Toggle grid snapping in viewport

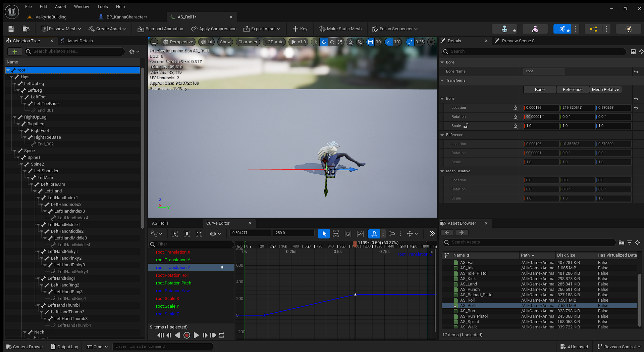370,42
